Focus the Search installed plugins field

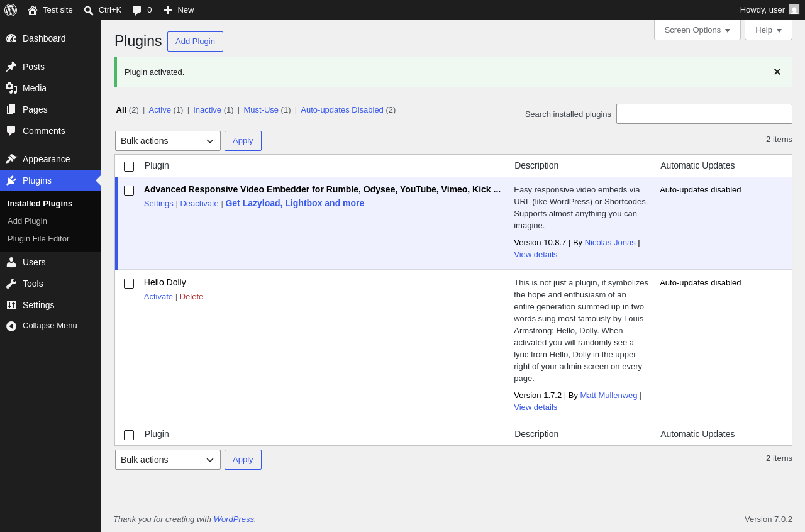704,114
